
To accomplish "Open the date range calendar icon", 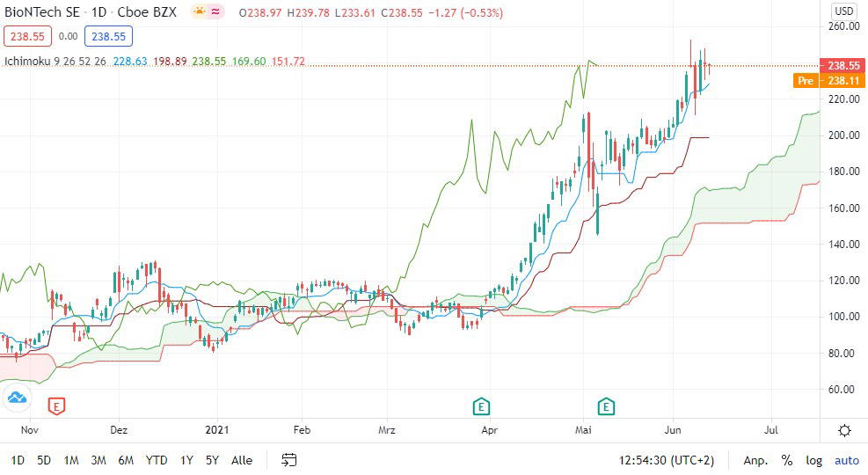I will point(289,459).
